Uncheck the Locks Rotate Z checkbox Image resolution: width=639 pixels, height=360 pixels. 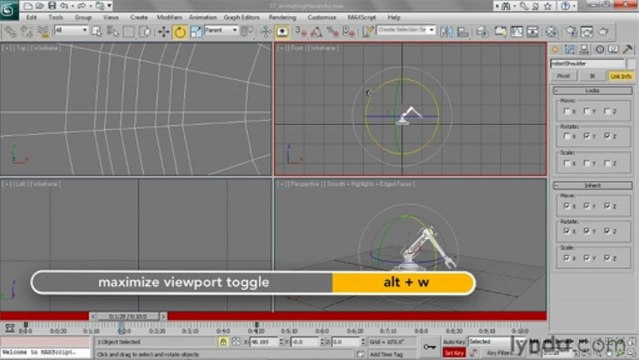tap(607, 136)
